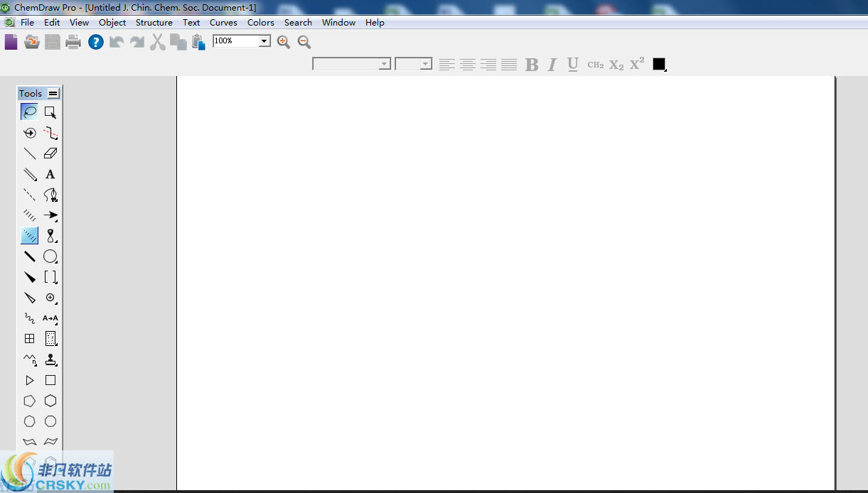This screenshot has width=868, height=493.
Task: Select the Eraser tool
Action: click(x=50, y=153)
